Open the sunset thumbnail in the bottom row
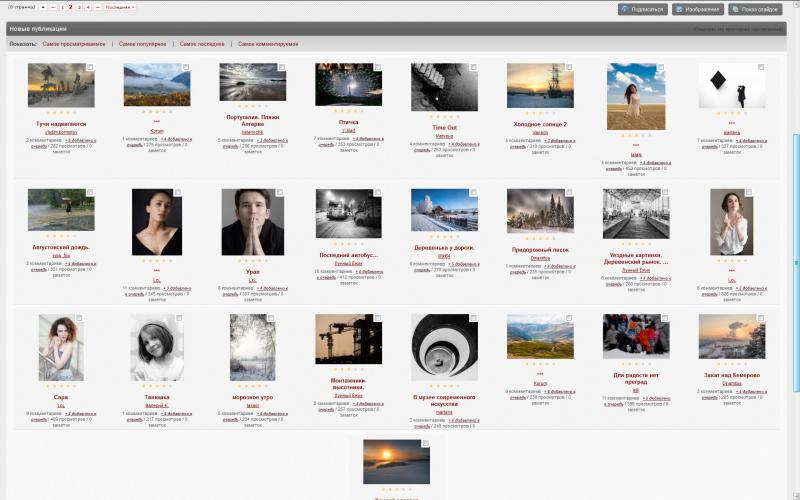The width and height of the screenshot is (800, 500). pyautogui.click(x=396, y=462)
